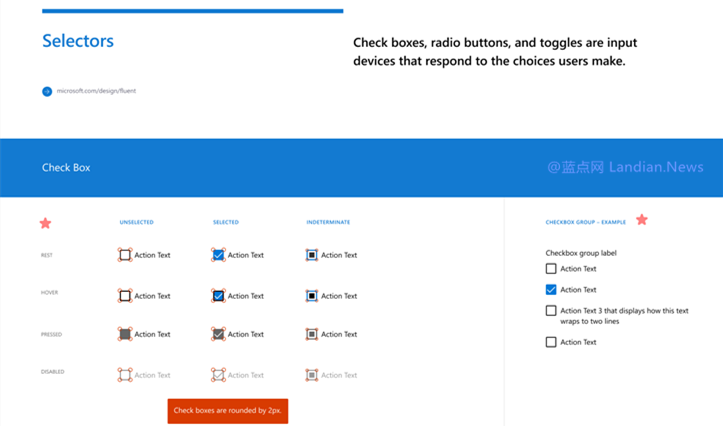Click the Check Box blue header banner

[x=361, y=167]
